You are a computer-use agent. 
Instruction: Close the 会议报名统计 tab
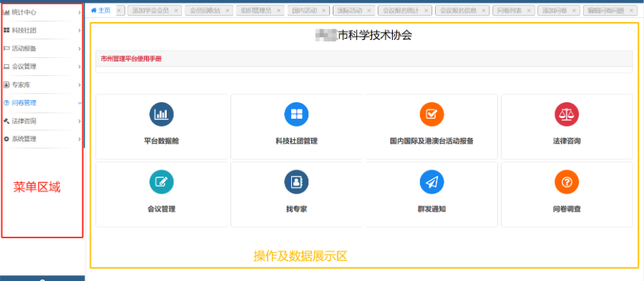click(426, 11)
